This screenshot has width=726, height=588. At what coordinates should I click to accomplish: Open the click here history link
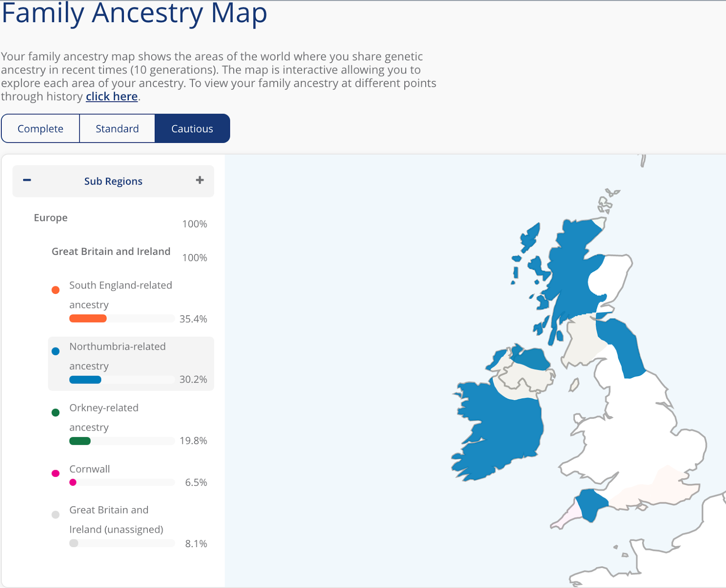111,96
